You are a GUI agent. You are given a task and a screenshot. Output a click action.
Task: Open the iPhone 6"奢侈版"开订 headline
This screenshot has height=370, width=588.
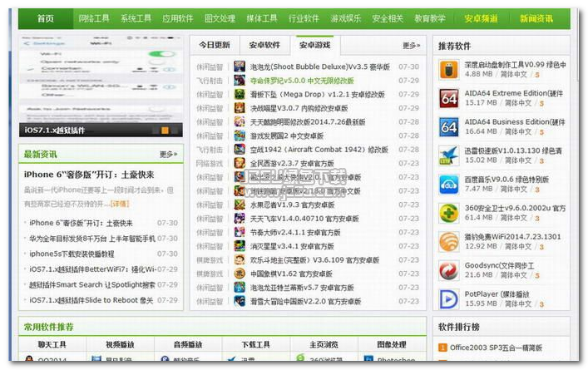(x=89, y=175)
